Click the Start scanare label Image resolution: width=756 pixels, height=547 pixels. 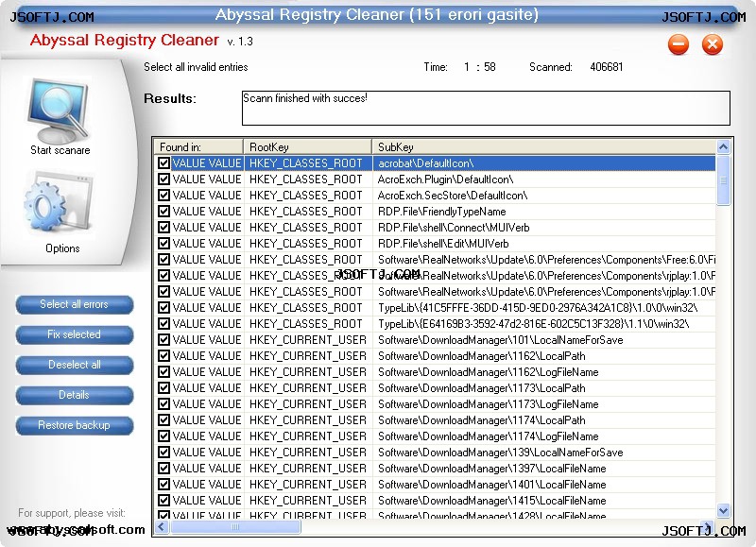tap(60, 150)
